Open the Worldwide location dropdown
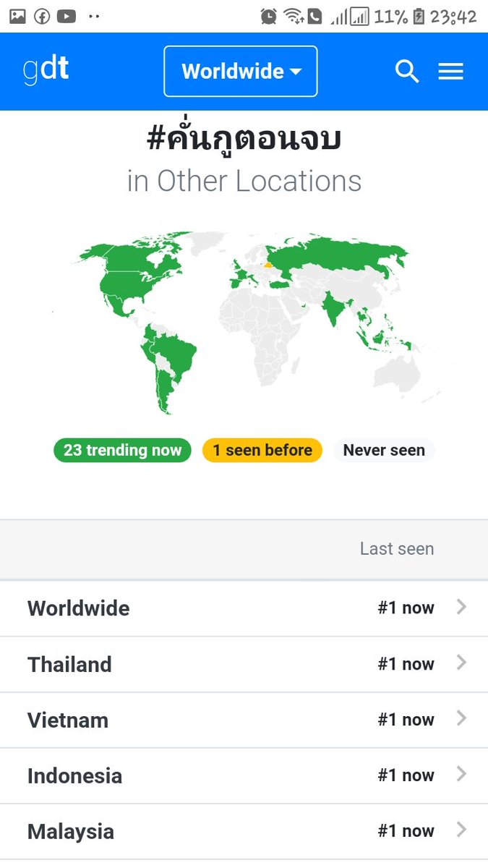The height and width of the screenshot is (868, 488). (241, 72)
